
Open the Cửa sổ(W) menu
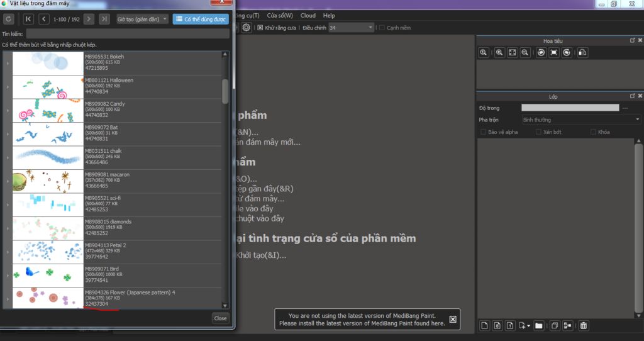click(x=280, y=15)
